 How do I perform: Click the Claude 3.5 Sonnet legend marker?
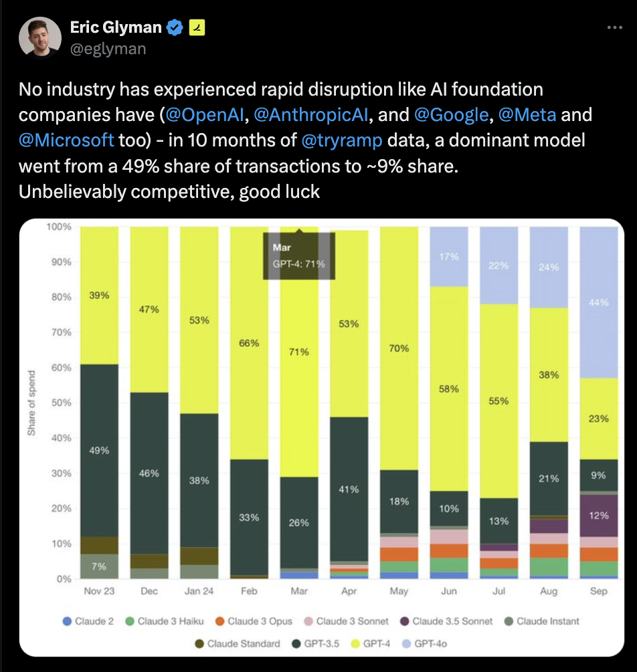tap(405, 621)
